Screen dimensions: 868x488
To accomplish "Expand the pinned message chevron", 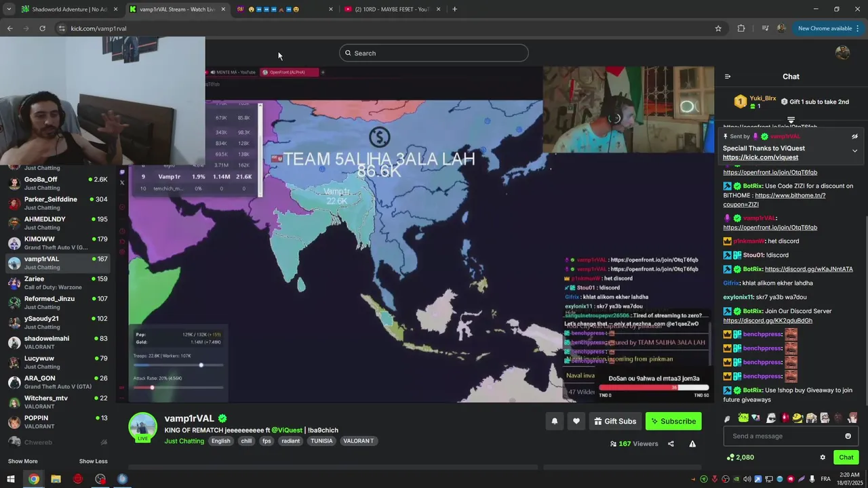I will pyautogui.click(x=854, y=150).
